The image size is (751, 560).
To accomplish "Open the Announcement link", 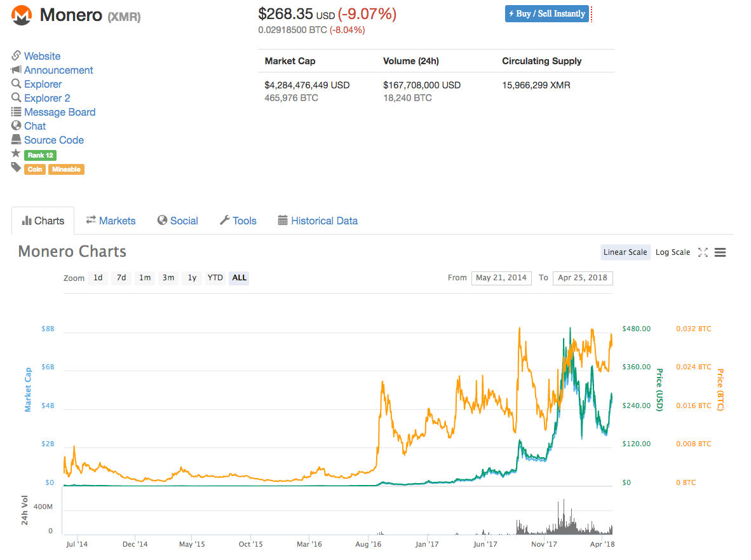I will coord(58,70).
